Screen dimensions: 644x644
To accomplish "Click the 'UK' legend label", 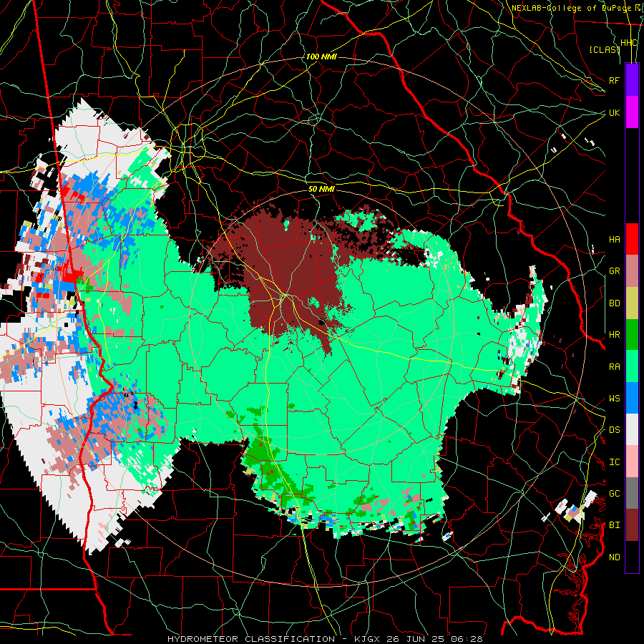I will pos(615,112).
